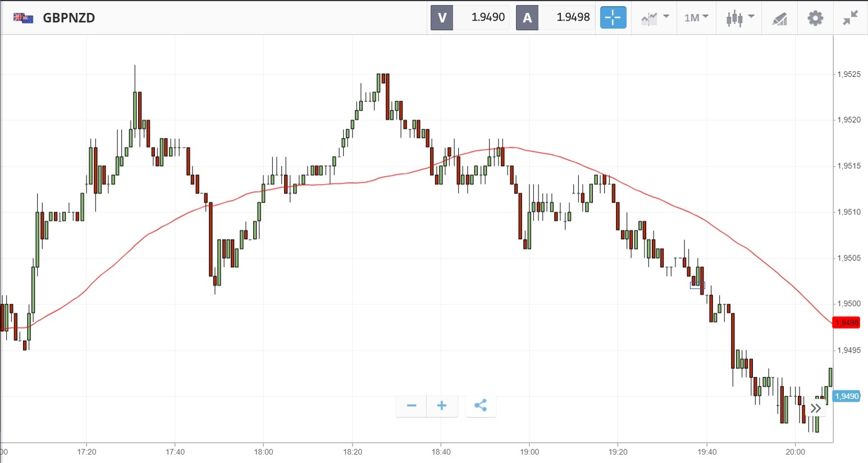Share the chart using share icon
868x463 pixels.
[481, 406]
